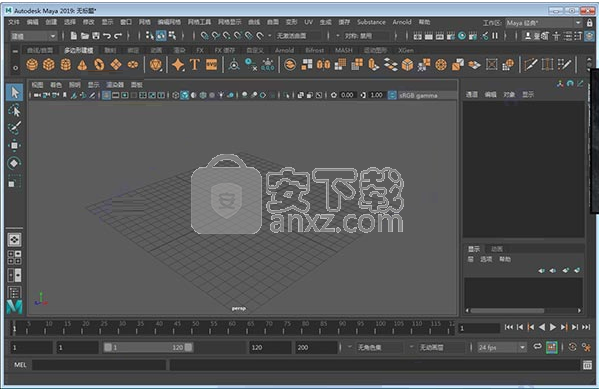Image resolution: width=599 pixels, height=391 pixels.
Task: Open the 24 fps frame rate dropdown
Action: [502, 347]
